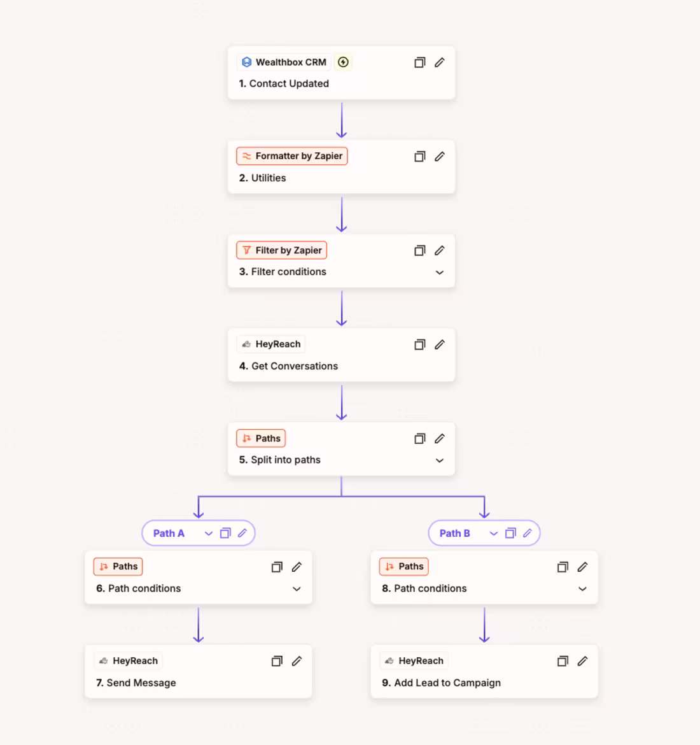Copy the HeyReach Get Conversations step

tap(419, 345)
